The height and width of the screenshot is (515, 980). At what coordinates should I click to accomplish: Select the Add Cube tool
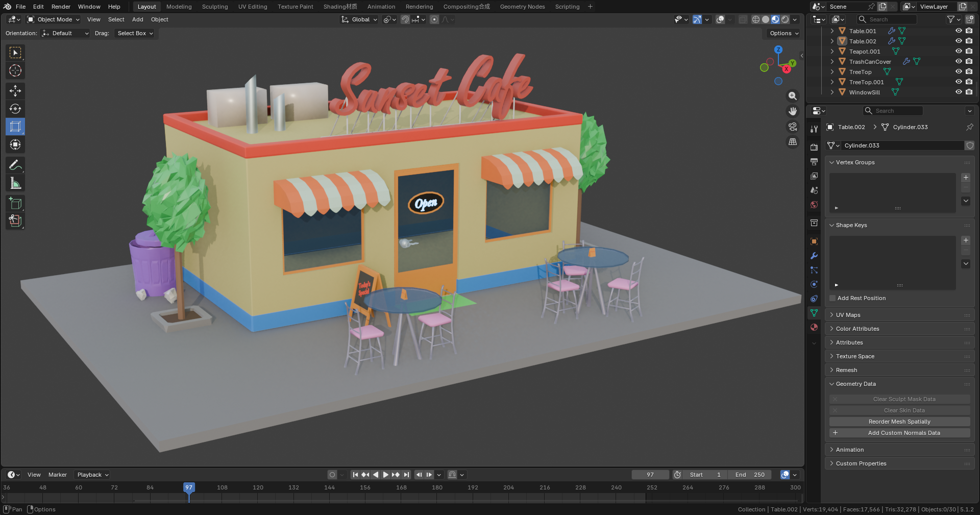tap(15, 203)
